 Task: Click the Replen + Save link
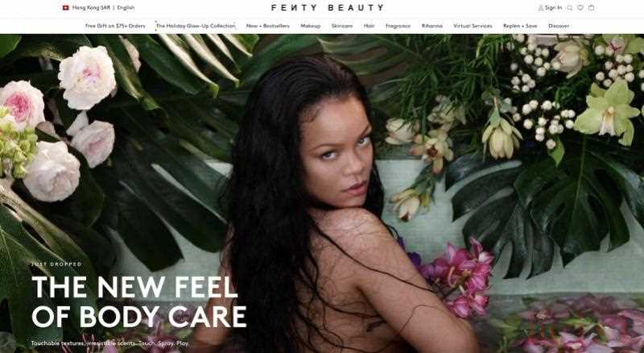(520, 26)
